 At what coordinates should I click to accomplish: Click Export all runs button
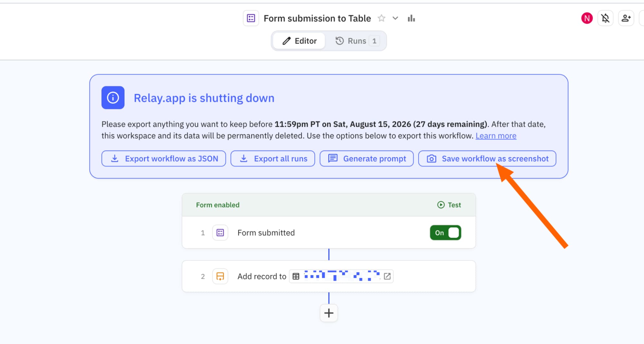tap(273, 159)
